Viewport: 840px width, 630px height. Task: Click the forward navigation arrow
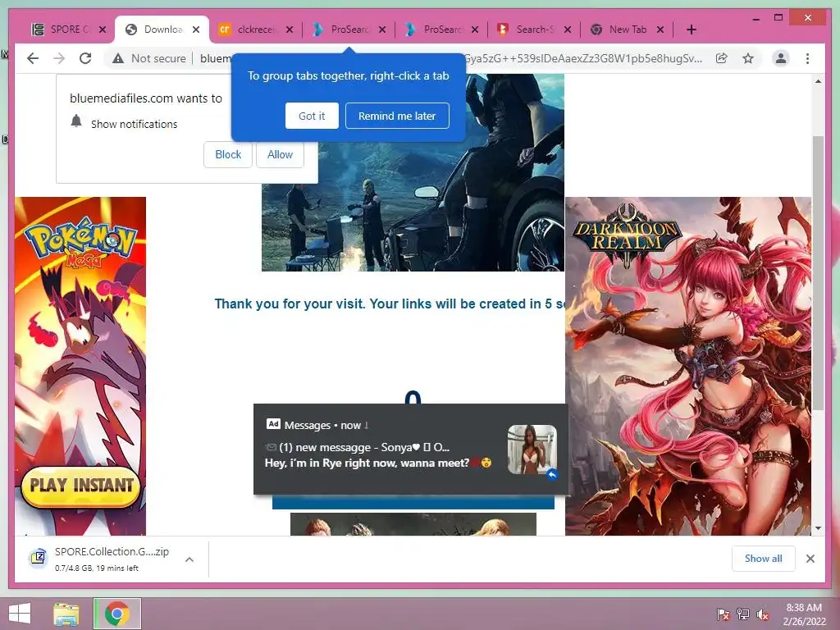coord(59,58)
